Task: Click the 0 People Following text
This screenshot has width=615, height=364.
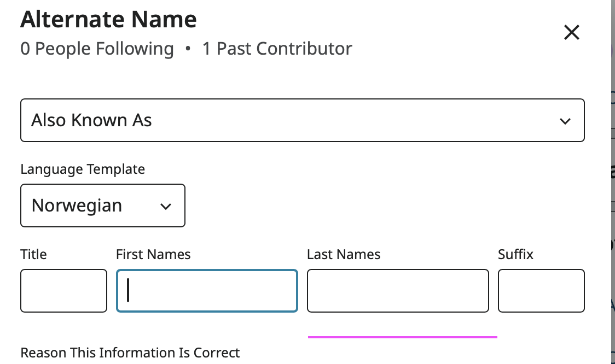Action: (x=97, y=49)
